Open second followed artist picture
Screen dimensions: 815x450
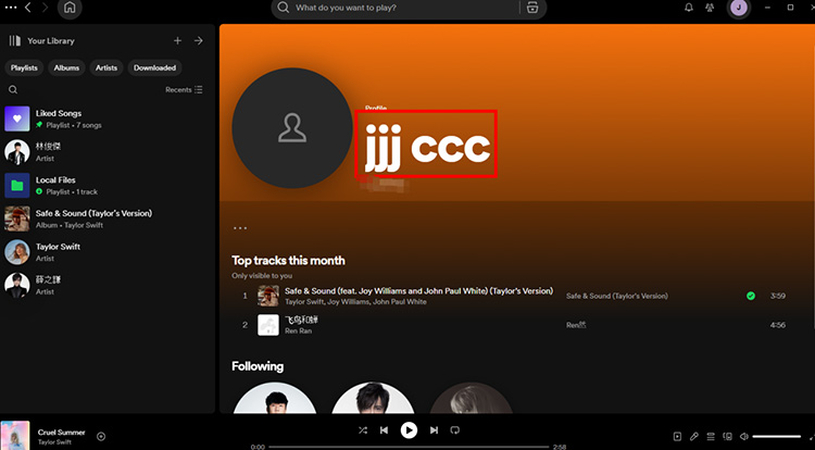pos(373,398)
